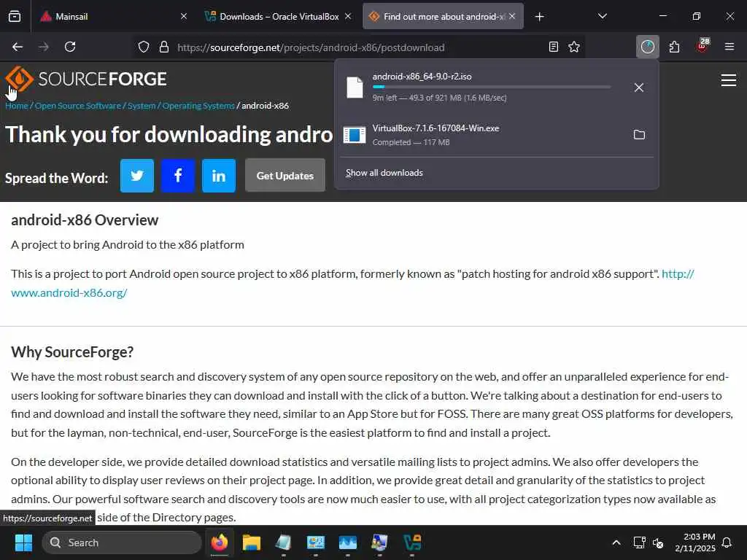Open System breadcrumb link
The width and height of the screenshot is (747, 560).
(142, 106)
